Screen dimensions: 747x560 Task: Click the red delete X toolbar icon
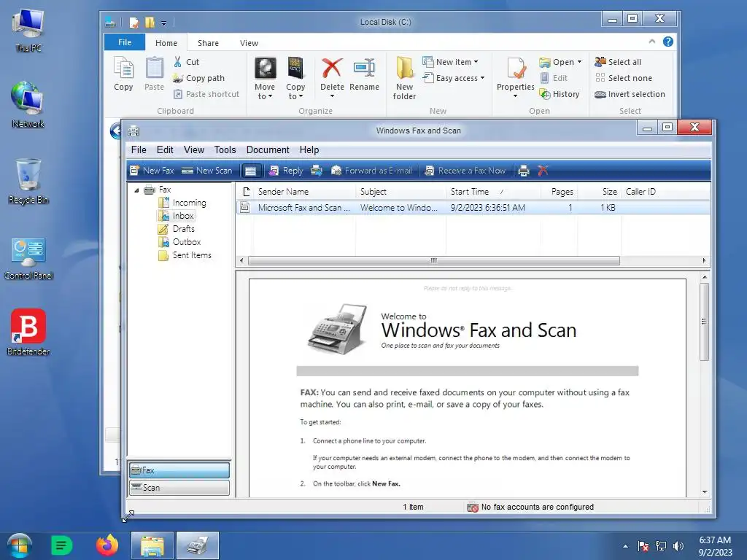click(543, 171)
